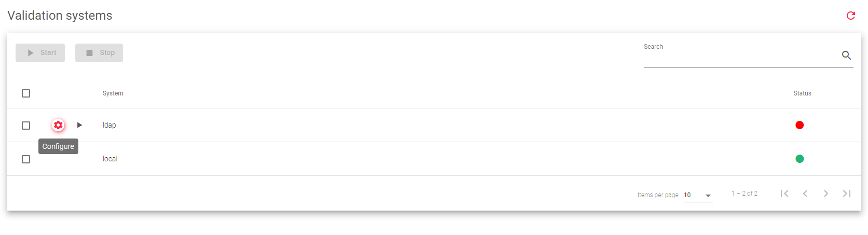Toggle the select-all header checkbox
The image size is (868, 235).
click(26, 93)
